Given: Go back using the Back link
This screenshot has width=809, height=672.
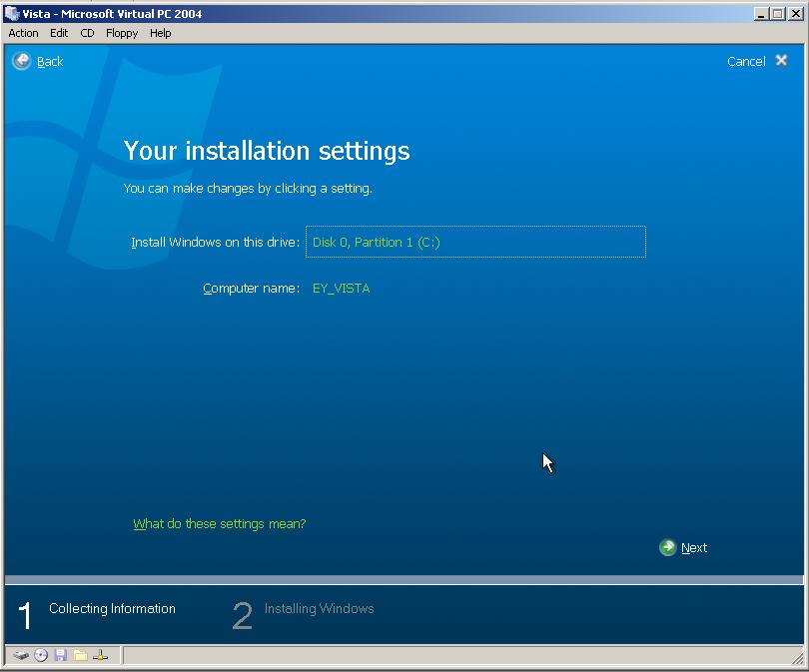Looking at the screenshot, I should [x=50, y=61].
